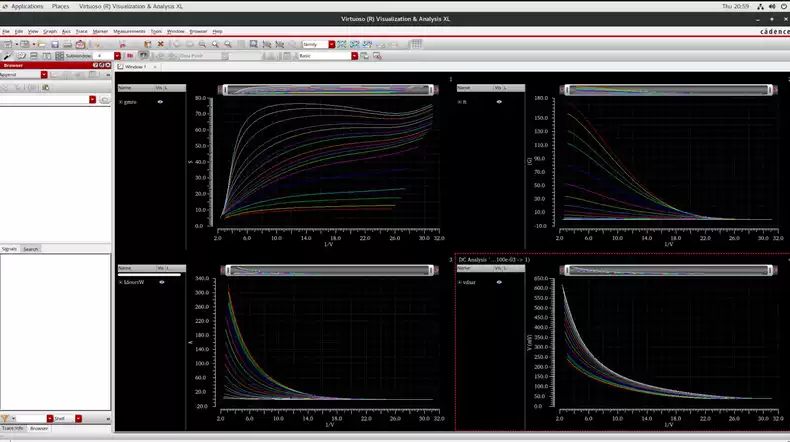790x442 pixels.
Task: Switch to the Window 1 tab
Action: click(135, 67)
